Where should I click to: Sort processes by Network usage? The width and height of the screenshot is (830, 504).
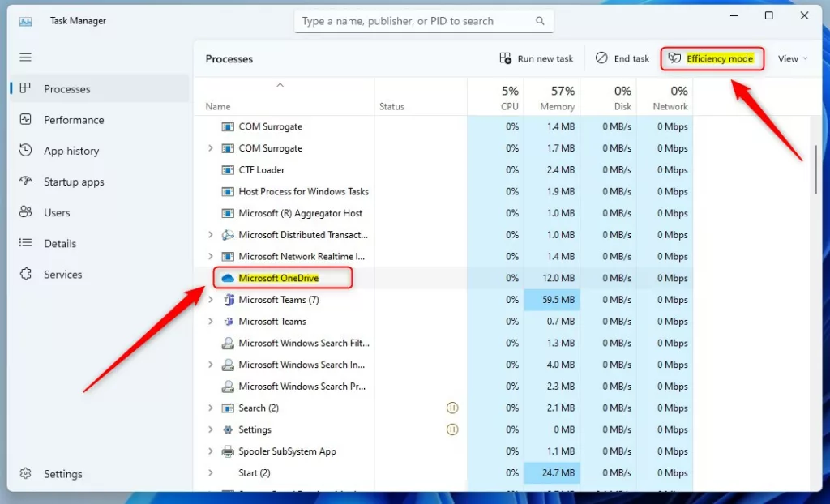tap(665, 96)
